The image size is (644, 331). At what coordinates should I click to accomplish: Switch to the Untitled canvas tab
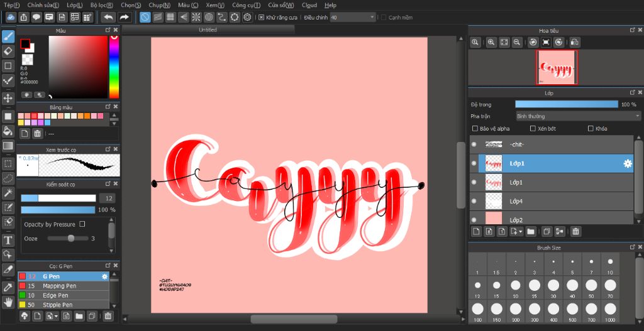[x=208, y=30]
